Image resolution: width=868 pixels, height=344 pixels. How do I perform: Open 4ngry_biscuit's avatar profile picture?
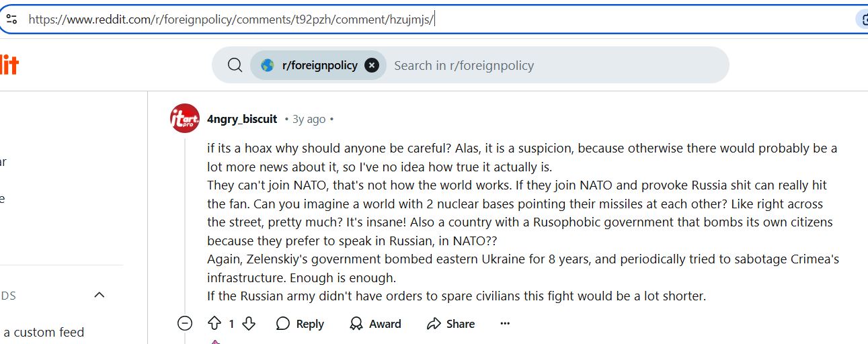185,118
